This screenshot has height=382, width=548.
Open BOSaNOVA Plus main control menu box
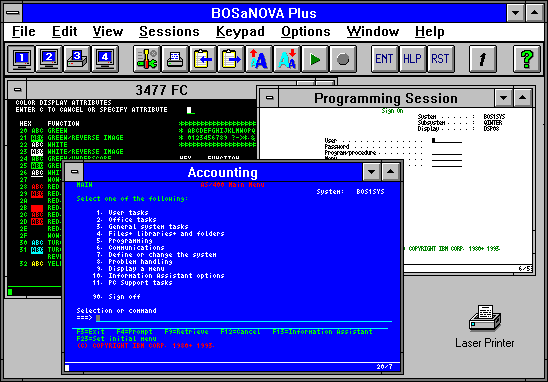click(x=13, y=13)
